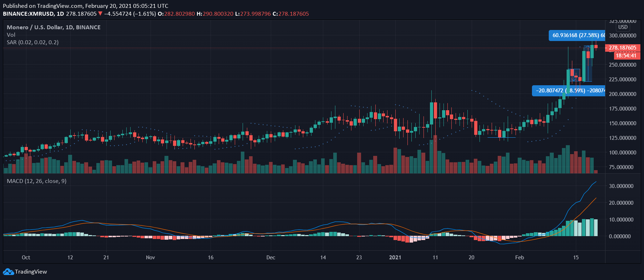The image size is (644, 280).
Task: Click the USD currency button on price axis
Action: (x=623, y=27)
